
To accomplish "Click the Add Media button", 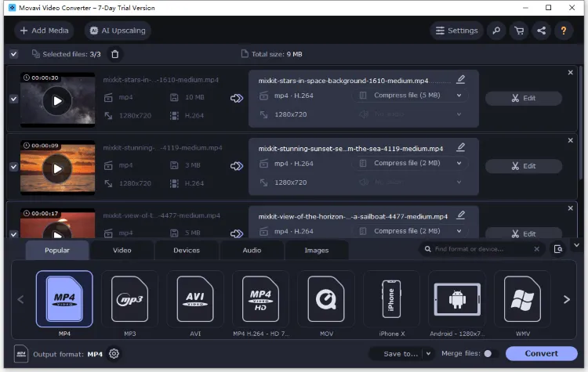I will tap(44, 31).
